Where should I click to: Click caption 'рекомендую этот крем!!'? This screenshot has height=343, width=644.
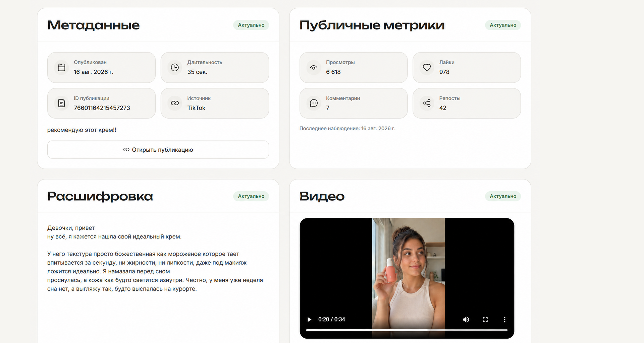[x=82, y=130]
